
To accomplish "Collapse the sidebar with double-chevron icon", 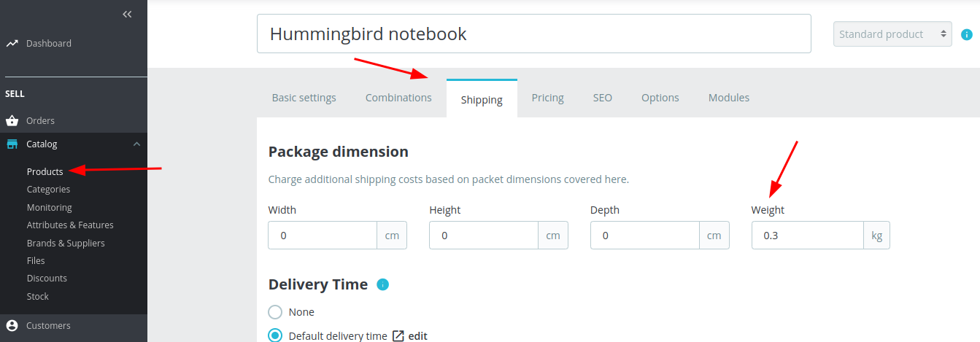I will [127, 14].
